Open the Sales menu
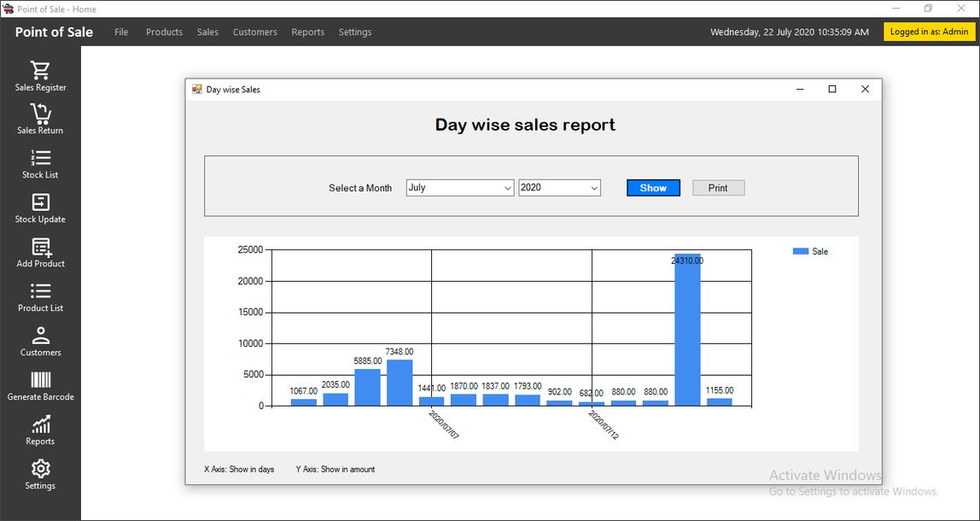This screenshot has height=521, width=980. pyautogui.click(x=207, y=32)
